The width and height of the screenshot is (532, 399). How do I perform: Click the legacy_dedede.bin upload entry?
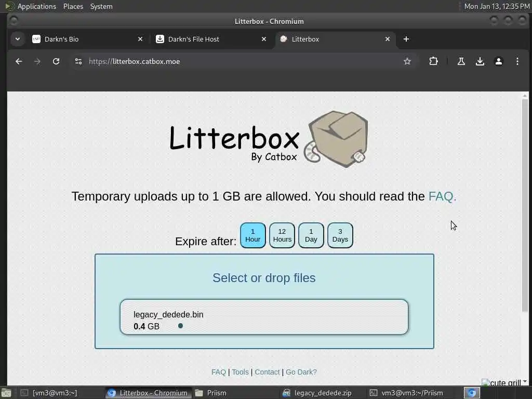tap(264, 317)
